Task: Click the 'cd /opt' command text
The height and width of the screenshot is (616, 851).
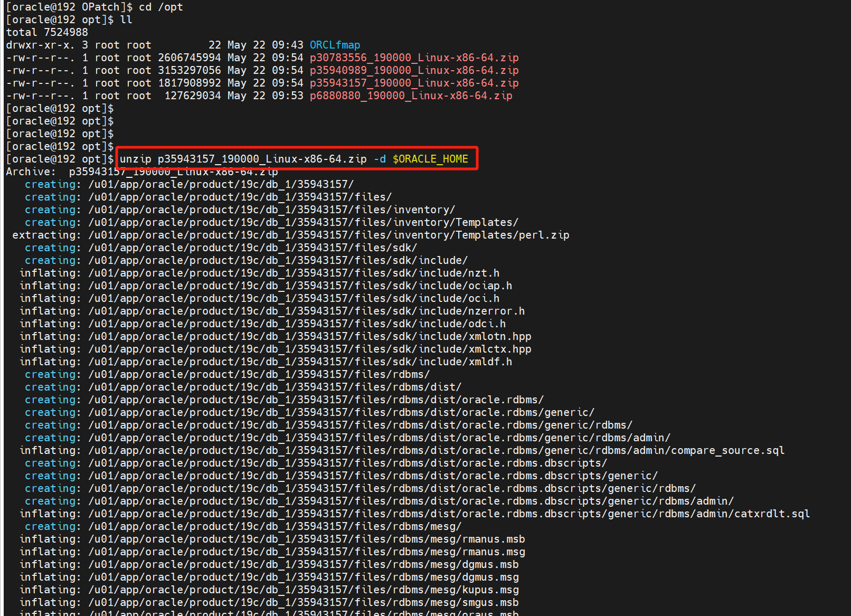Action: coord(161,7)
